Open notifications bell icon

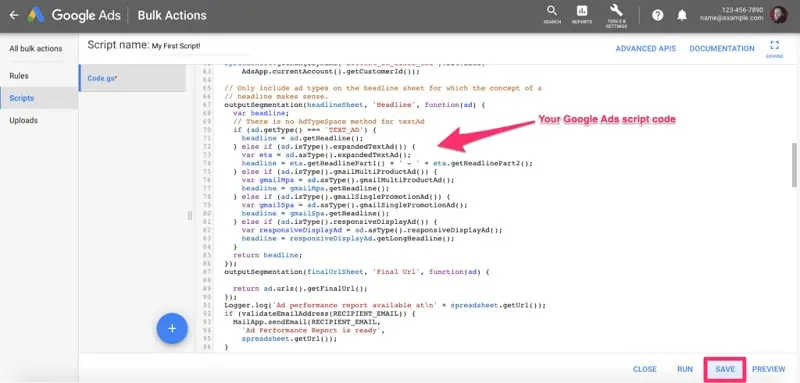pyautogui.click(x=682, y=15)
